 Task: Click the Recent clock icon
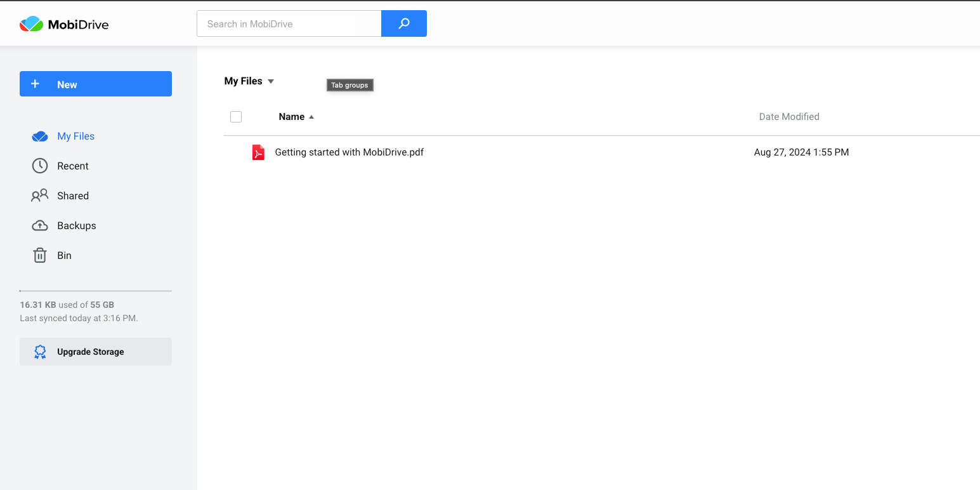pyautogui.click(x=40, y=166)
